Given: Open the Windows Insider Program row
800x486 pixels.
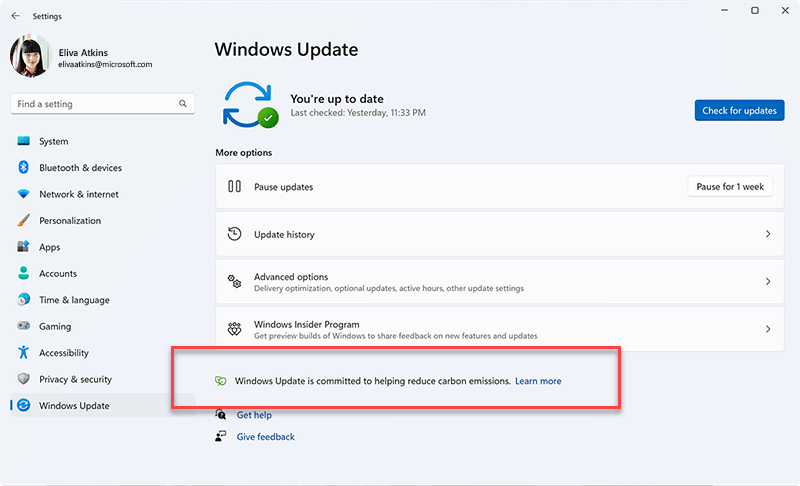Looking at the screenshot, I should tap(499, 329).
